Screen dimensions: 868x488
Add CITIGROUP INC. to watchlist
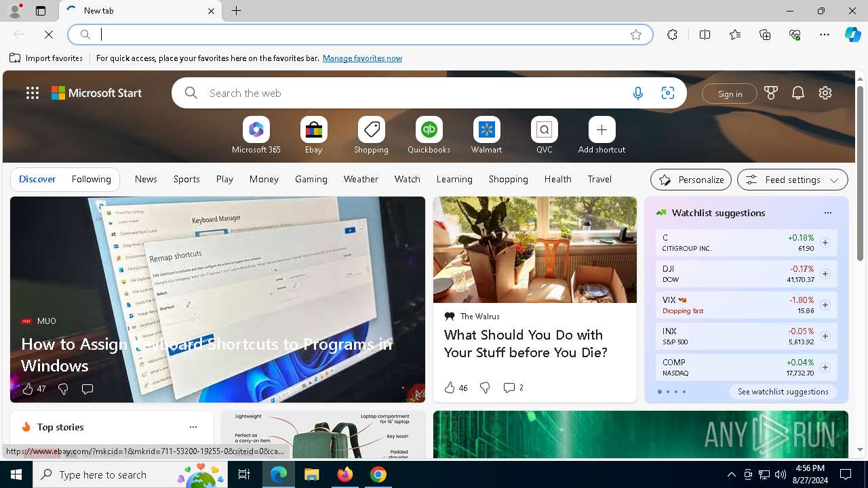pyautogui.click(x=825, y=243)
